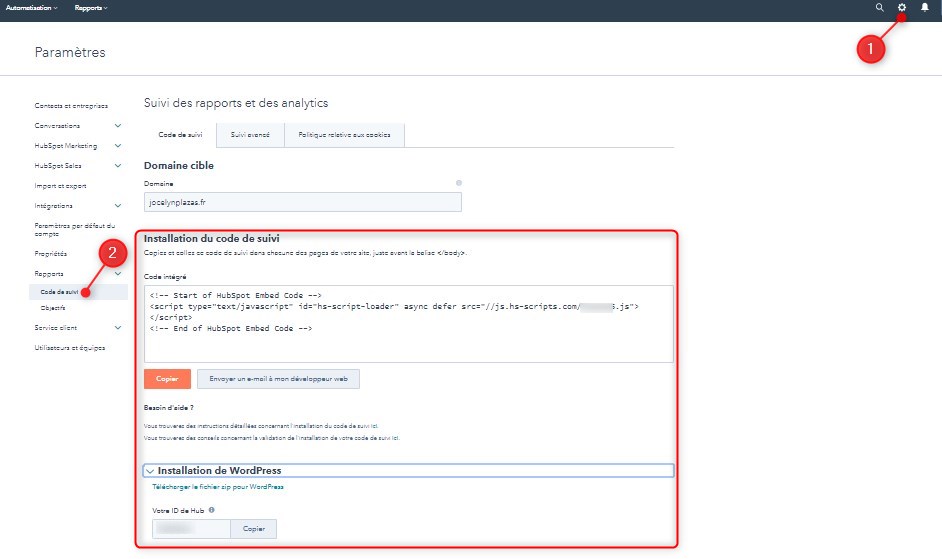The height and width of the screenshot is (559, 942).
Task: Click the Hub ID value field
Action: click(191, 529)
